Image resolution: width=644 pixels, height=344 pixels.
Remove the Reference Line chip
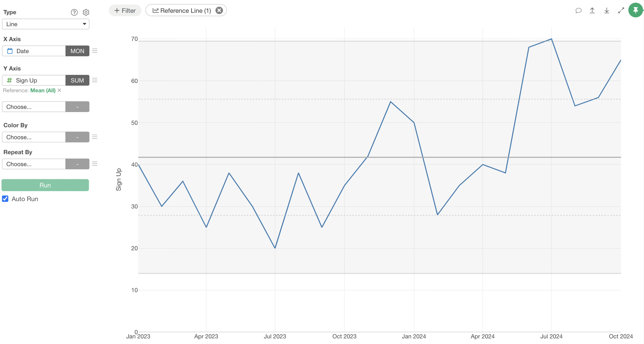219,11
